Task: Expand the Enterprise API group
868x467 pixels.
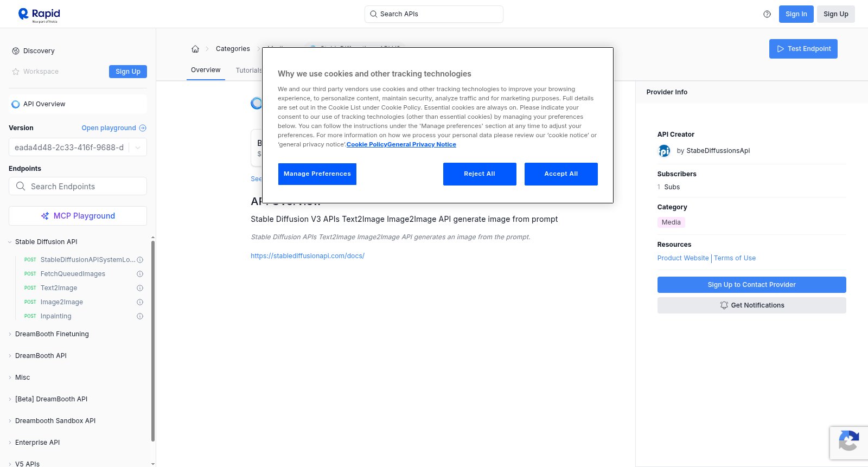Action: 10,443
